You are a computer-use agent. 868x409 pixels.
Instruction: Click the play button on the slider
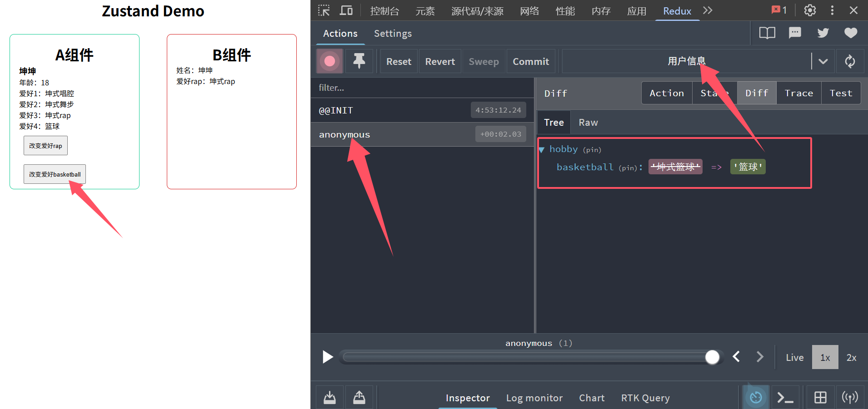click(x=327, y=357)
